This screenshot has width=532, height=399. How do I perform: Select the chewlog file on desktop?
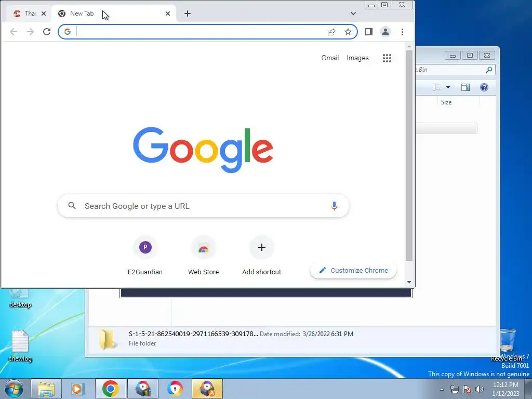tap(20, 346)
